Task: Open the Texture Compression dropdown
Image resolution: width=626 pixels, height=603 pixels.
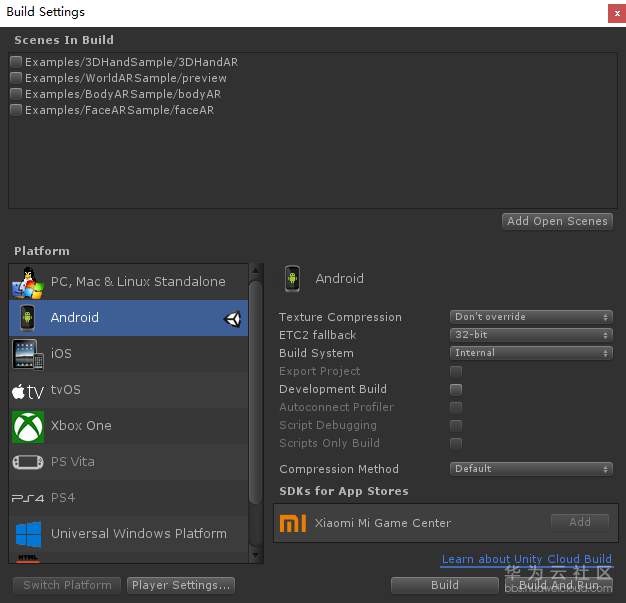Action: click(x=531, y=317)
